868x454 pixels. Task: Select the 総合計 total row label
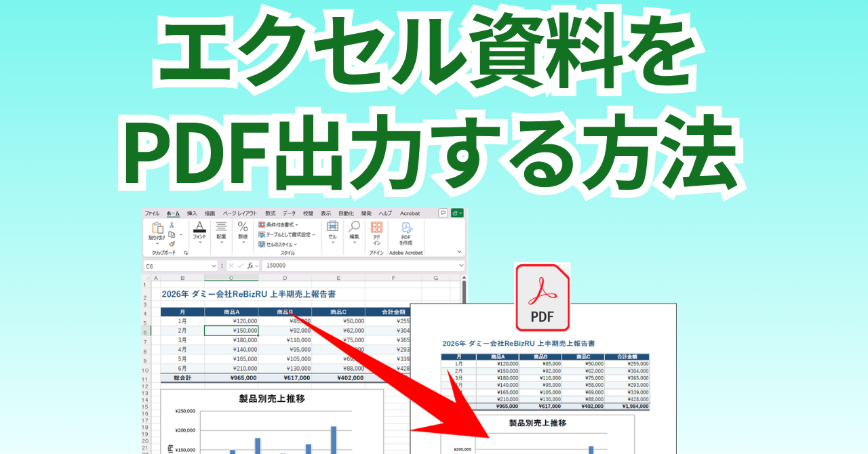point(182,378)
